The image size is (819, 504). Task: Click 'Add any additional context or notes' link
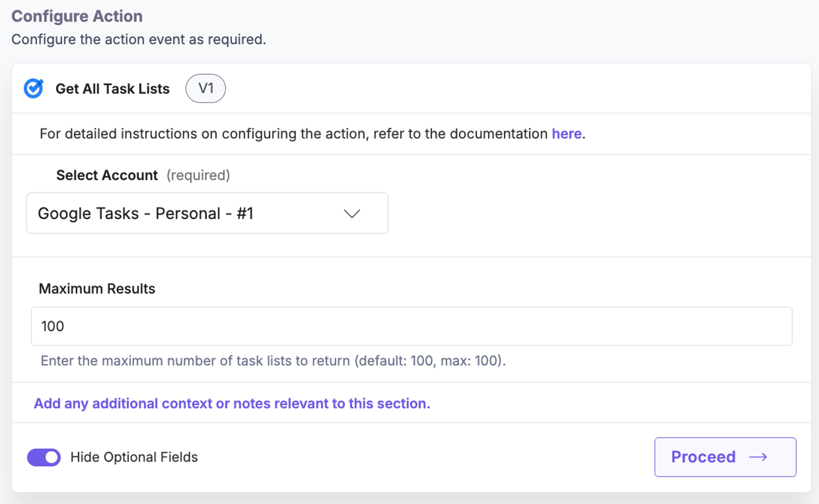click(232, 404)
